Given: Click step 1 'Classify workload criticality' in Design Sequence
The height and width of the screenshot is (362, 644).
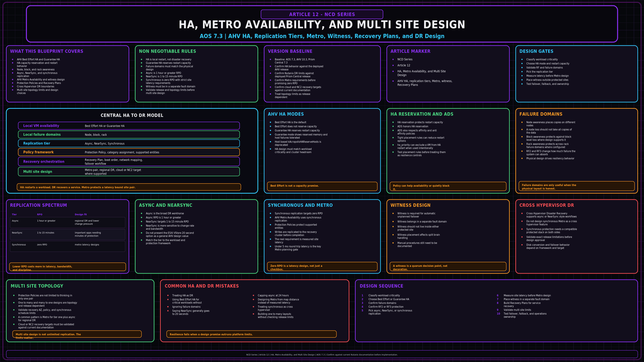Looking at the screenshot, I should [x=384, y=295].
